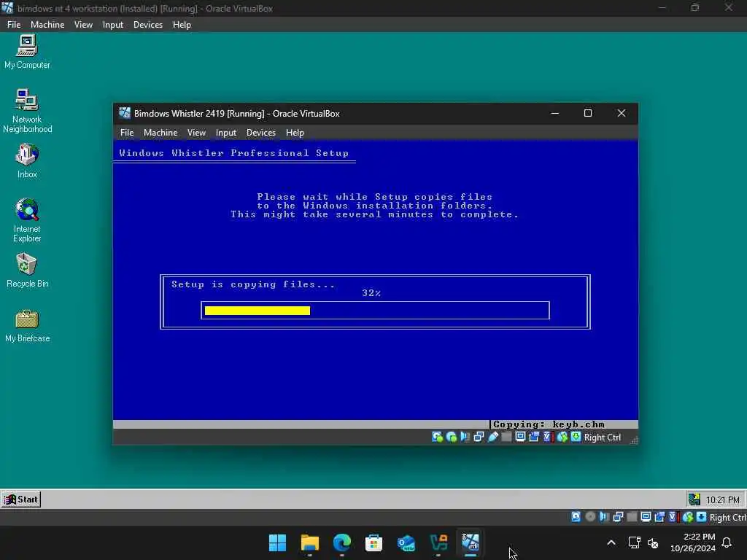
Task: Click NT 4 system tray icon beside clock
Action: [x=694, y=499]
